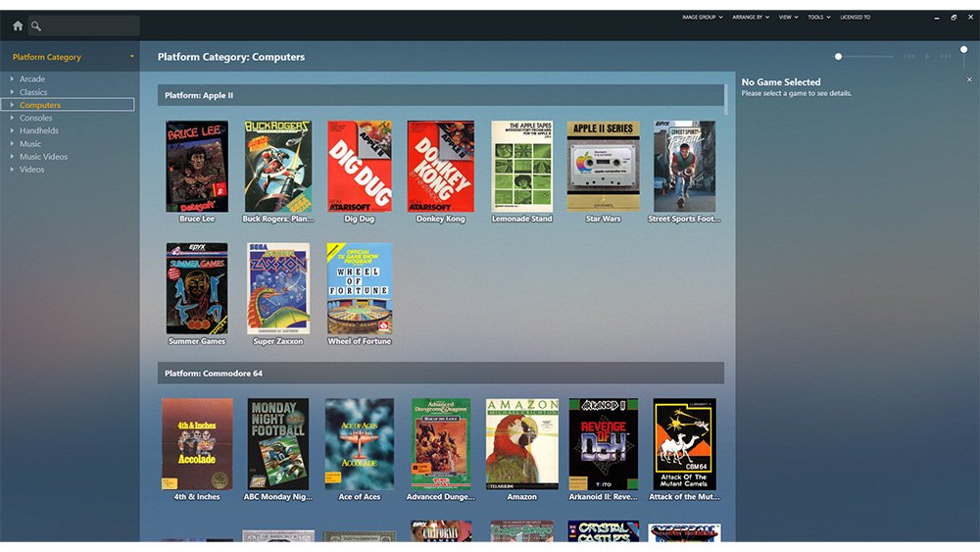Select the Ace of Aces cover

(x=360, y=444)
